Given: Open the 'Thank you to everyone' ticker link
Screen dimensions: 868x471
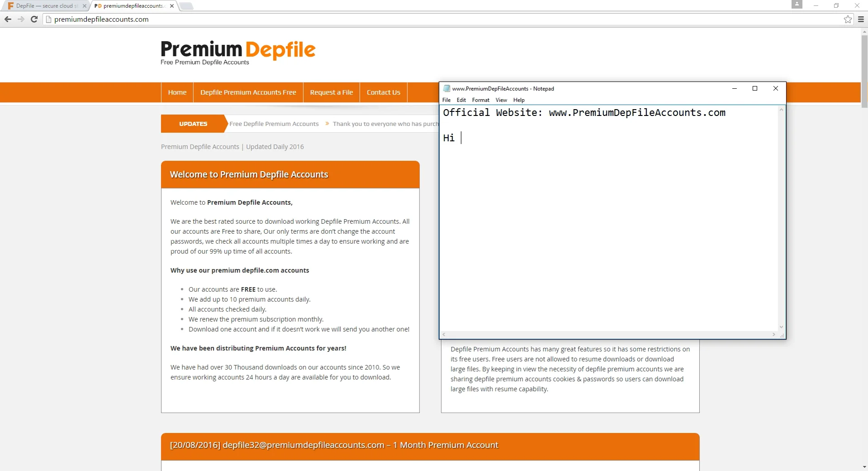Looking at the screenshot, I should 386,124.
